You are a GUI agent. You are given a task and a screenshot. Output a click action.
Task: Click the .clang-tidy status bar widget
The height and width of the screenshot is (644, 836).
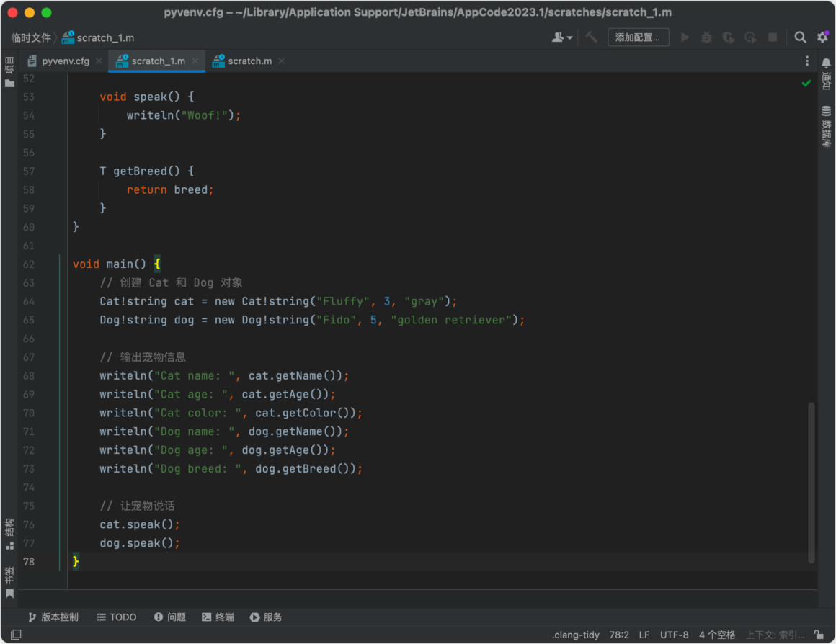[575, 635]
